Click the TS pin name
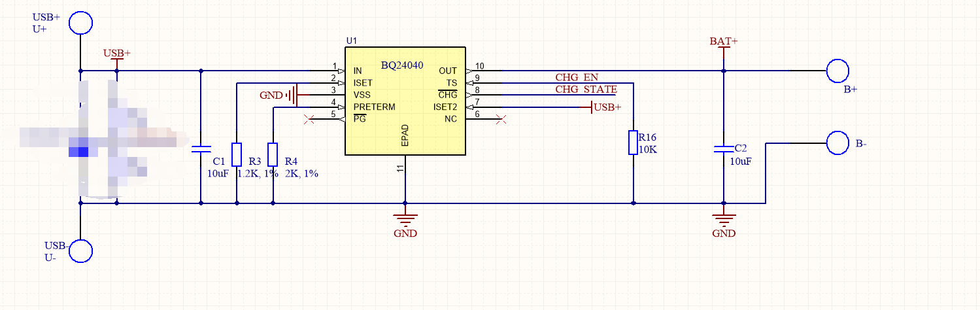The image size is (980, 310). click(452, 83)
